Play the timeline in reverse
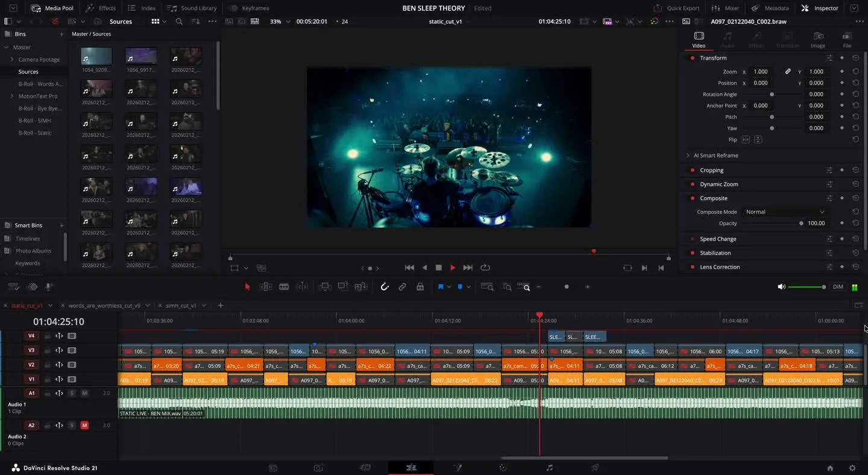868x475 pixels. tap(424, 268)
